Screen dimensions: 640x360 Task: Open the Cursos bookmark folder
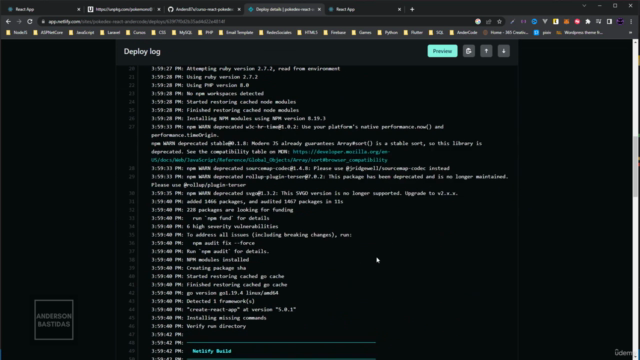(136, 32)
